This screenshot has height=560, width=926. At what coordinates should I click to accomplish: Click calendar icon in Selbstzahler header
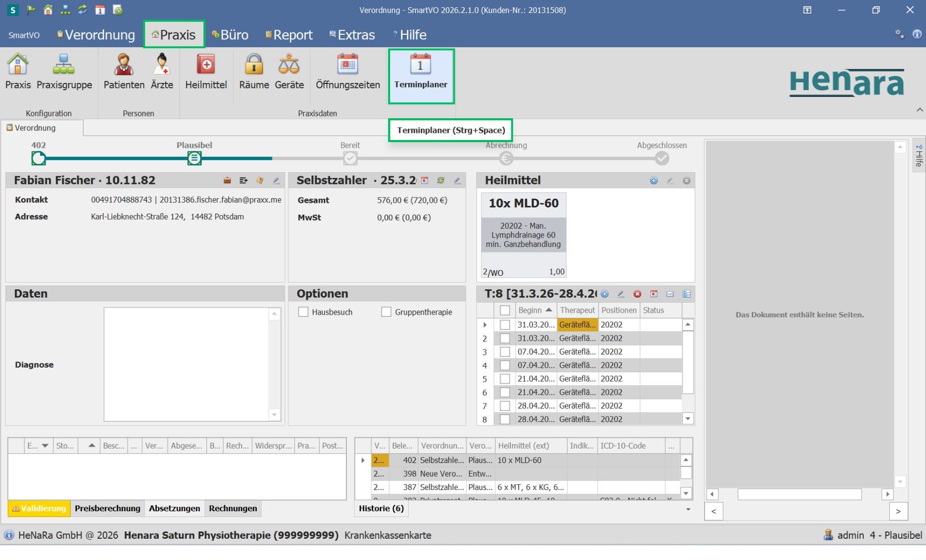click(x=424, y=180)
